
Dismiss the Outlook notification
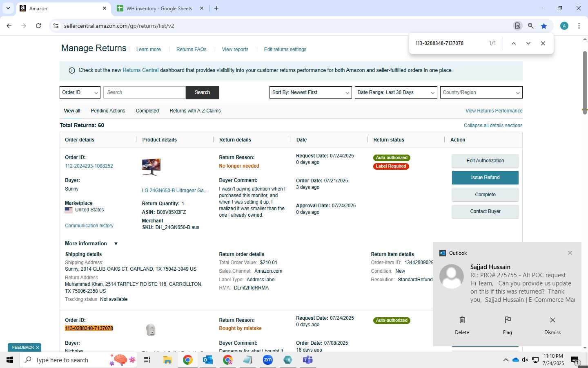pyautogui.click(x=552, y=325)
